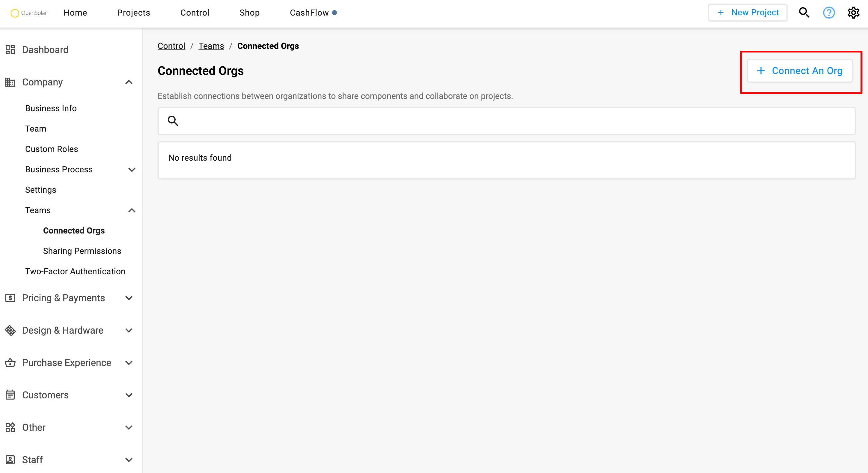Image resolution: width=868 pixels, height=473 pixels.
Task: Click the Connected Orgs breadcrumb text
Action: [268, 46]
